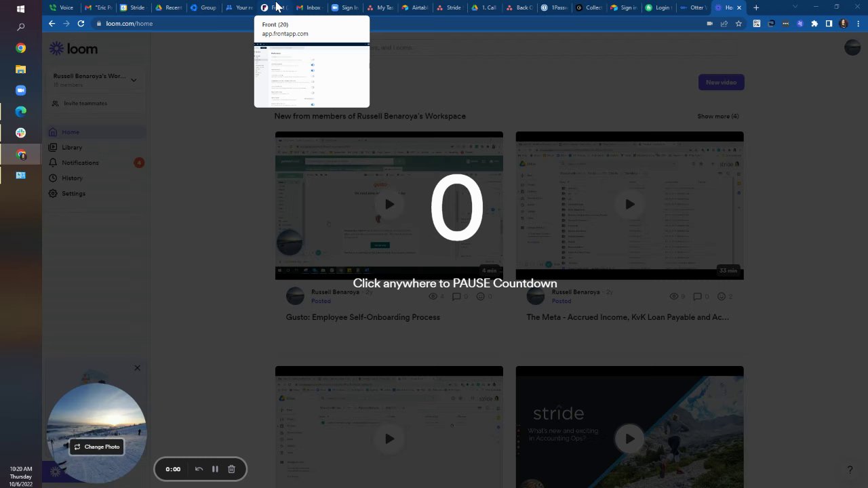Image resolution: width=868 pixels, height=488 pixels.
Task: Click Change Photo on camera bubble
Action: [x=97, y=447]
